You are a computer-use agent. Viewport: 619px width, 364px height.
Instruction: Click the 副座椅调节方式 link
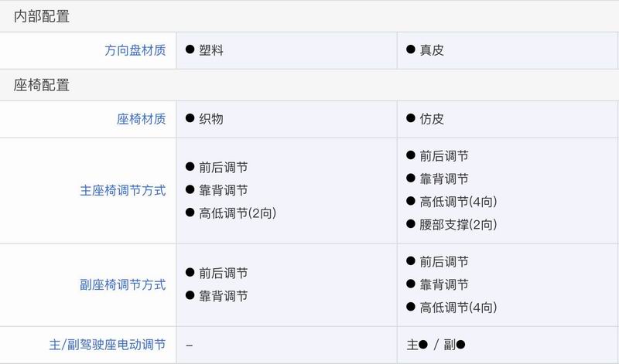pos(123,284)
